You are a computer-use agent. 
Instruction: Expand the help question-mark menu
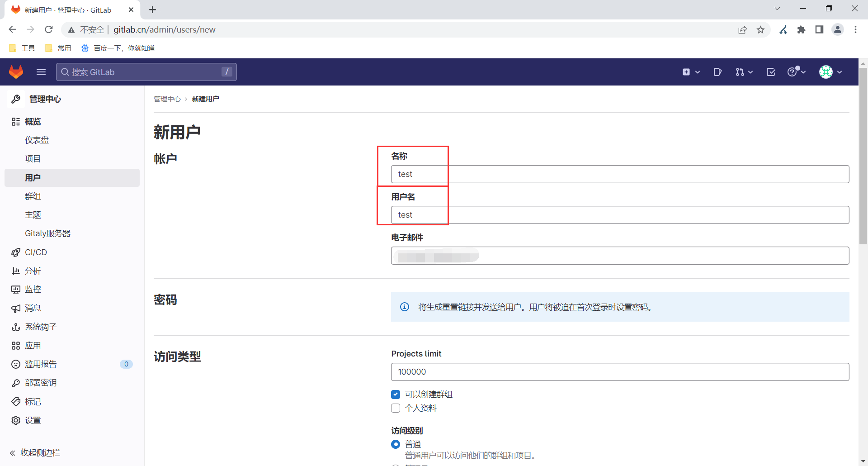(797, 71)
